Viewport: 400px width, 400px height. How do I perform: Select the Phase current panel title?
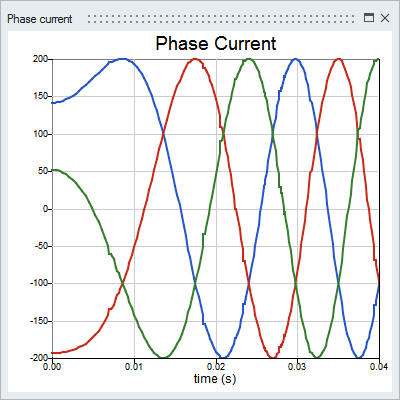39,19
